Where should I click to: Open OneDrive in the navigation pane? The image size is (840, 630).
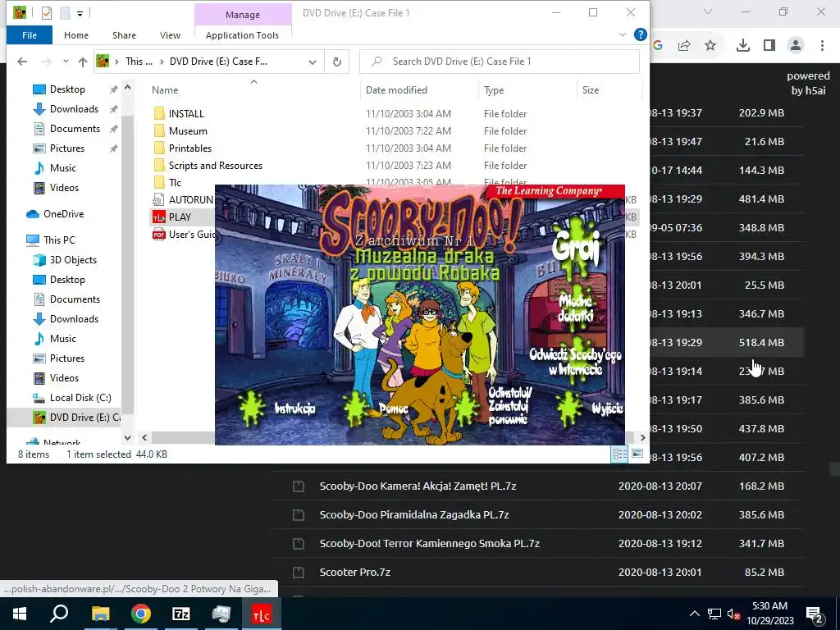tap(63, 214)
